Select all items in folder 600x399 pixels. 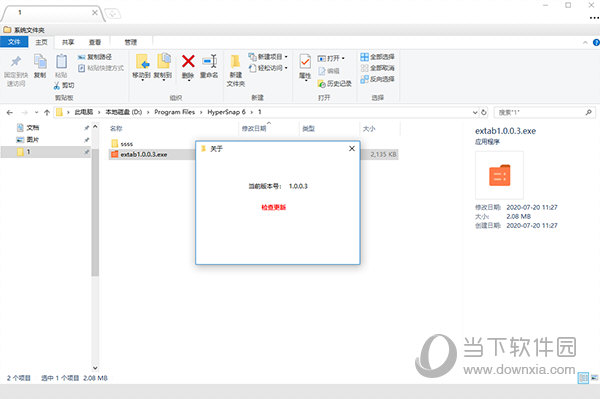(x=377, y=57)
